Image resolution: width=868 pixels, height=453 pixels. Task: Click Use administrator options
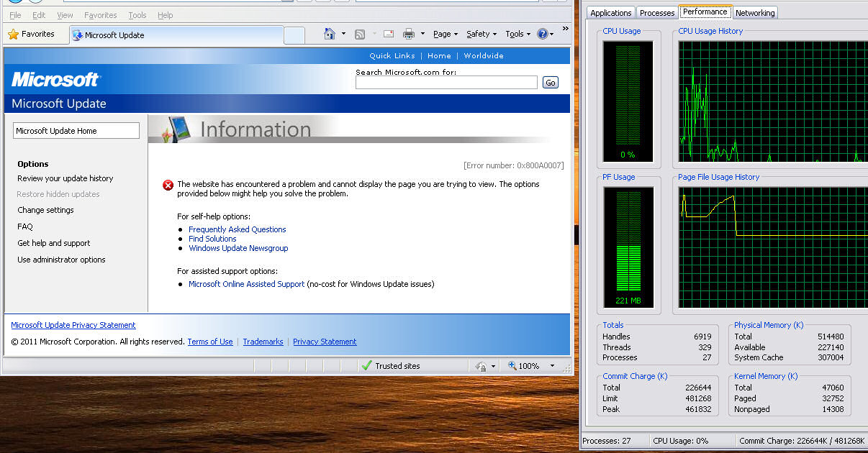[x=61, y=260]
